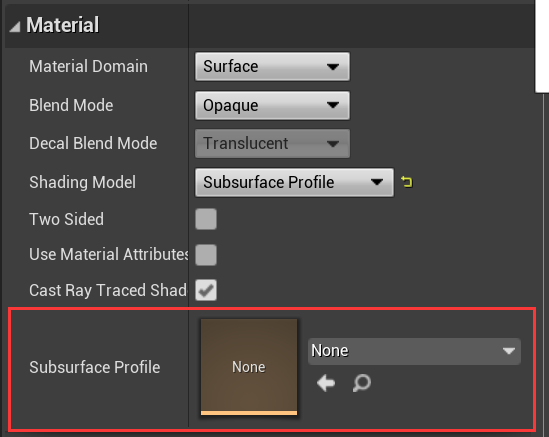Click the Blend Mode property label
549x437 pixels.
(x=71, y=105)
